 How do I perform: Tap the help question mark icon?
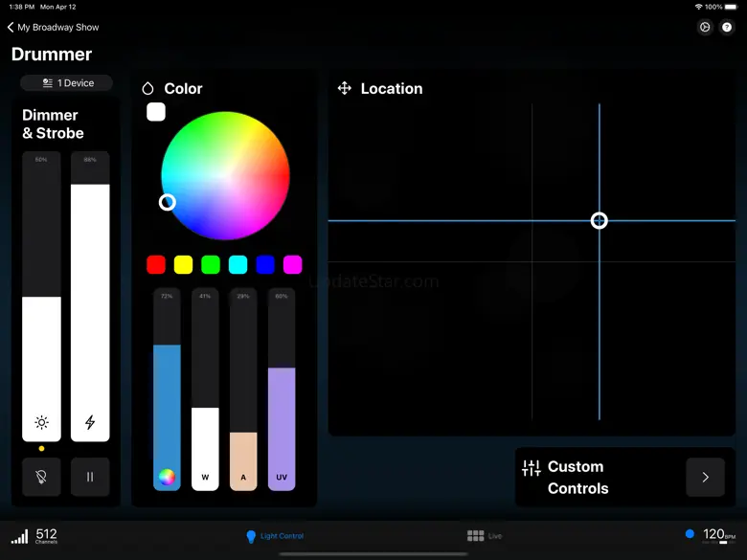727,28
